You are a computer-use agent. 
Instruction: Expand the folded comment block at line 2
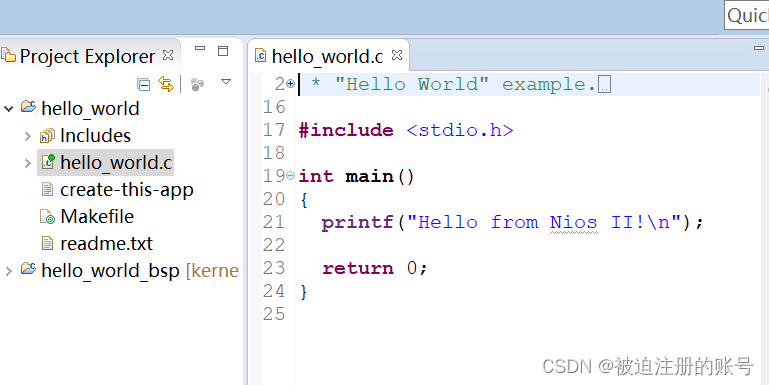pos(290,84)
